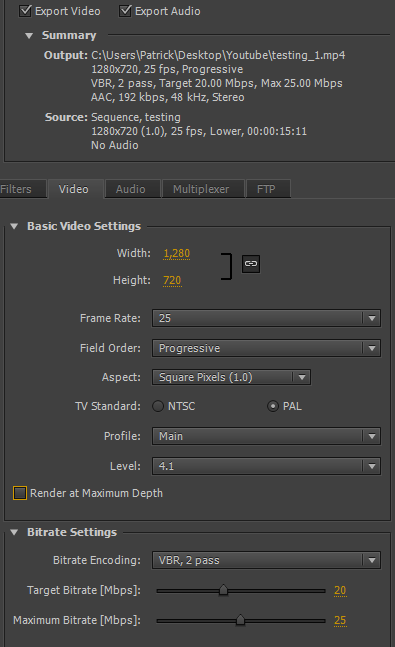Collapse Basic Video Settings section

coord(14,226)
